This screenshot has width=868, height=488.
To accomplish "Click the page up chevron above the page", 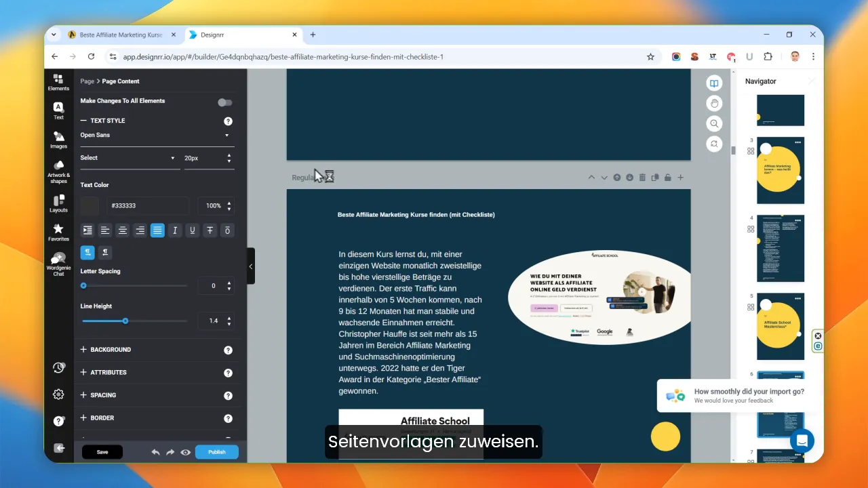I will point(591,178).
